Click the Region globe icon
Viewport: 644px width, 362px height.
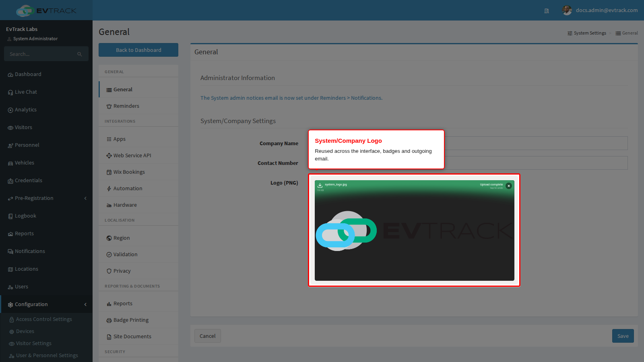click(x=109, y=238)
